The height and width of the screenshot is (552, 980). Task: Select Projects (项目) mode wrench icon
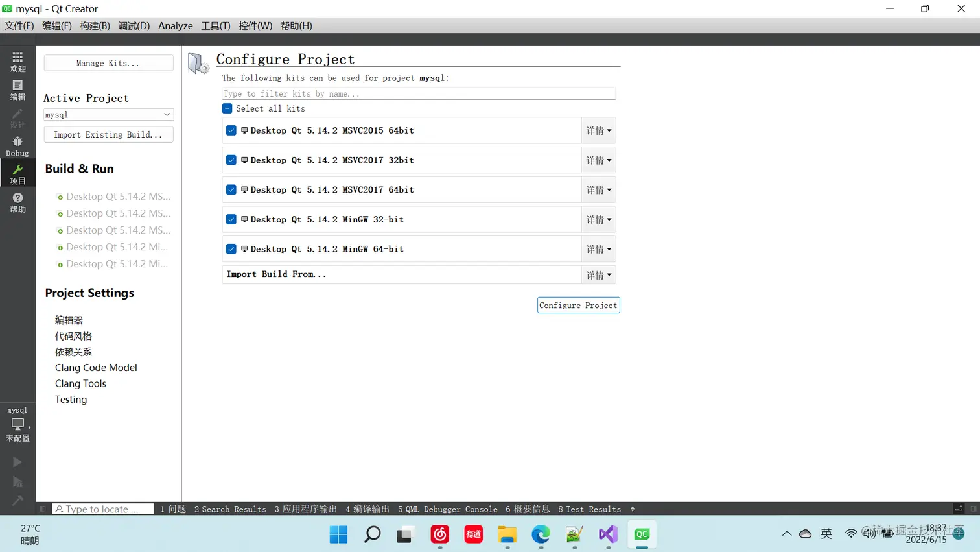point(17,174)
